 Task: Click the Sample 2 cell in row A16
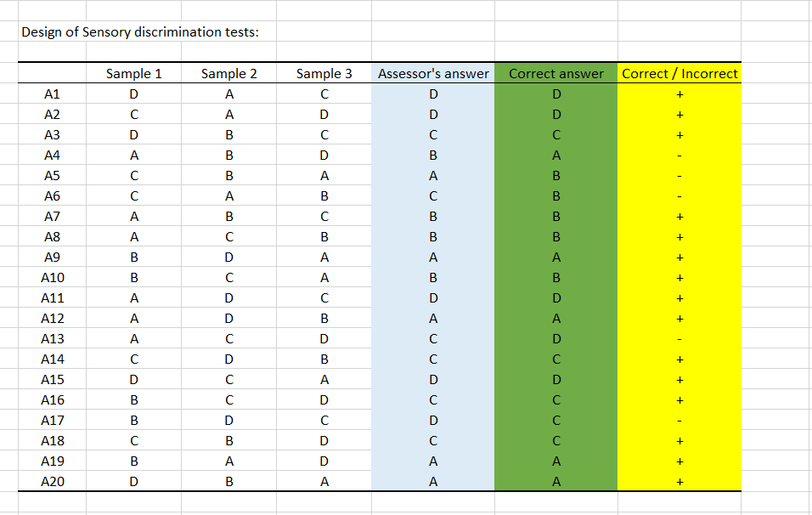click(x=228, y=400)
